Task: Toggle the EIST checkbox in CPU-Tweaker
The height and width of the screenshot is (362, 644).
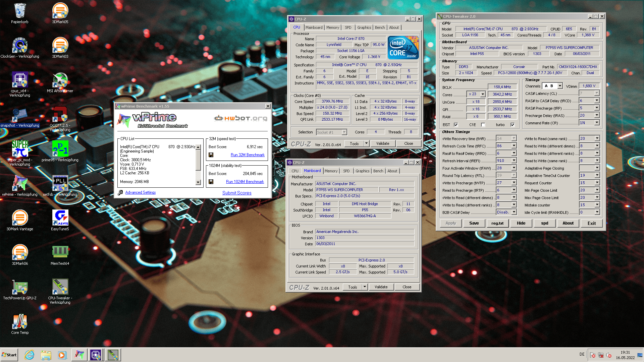Action: point(456,125)
